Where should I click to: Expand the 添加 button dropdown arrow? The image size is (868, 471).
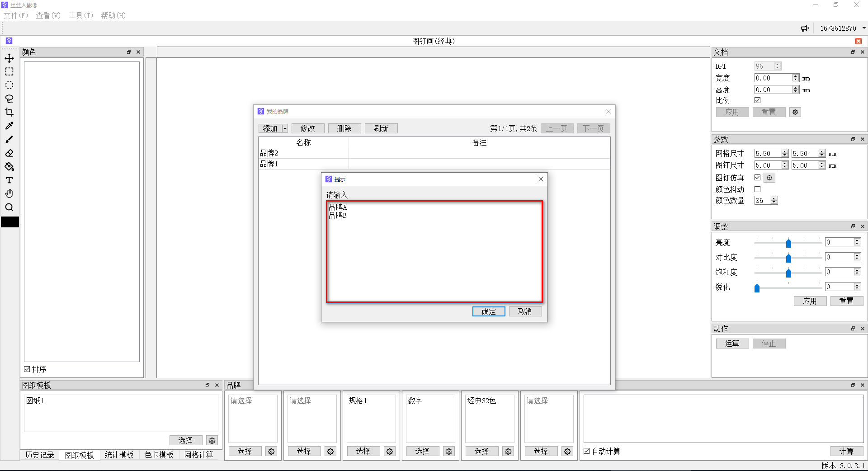[x=285, y=129]
